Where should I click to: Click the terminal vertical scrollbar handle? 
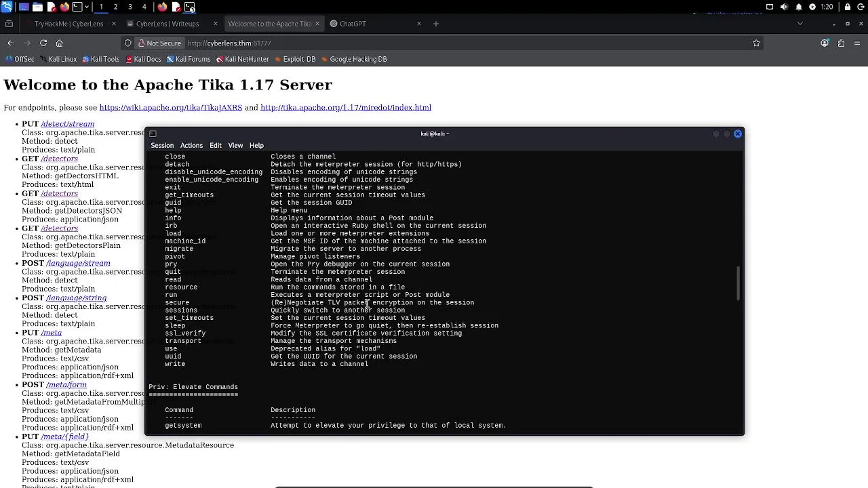pyautogui.click(x=738, y=283)
